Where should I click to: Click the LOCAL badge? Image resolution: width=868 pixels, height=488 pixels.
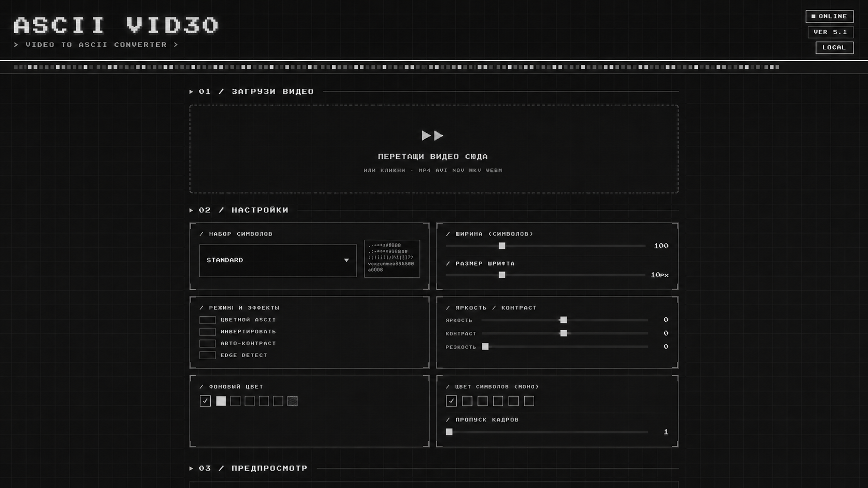coord(834,48)
